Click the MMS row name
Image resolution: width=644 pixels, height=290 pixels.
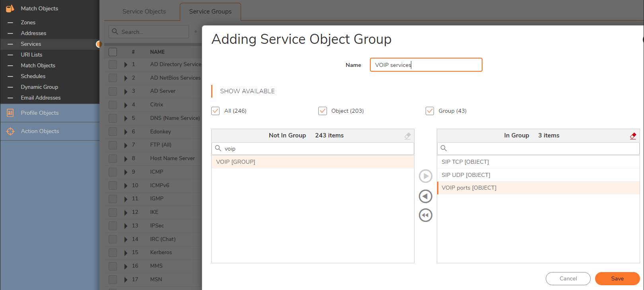[156, 266]
